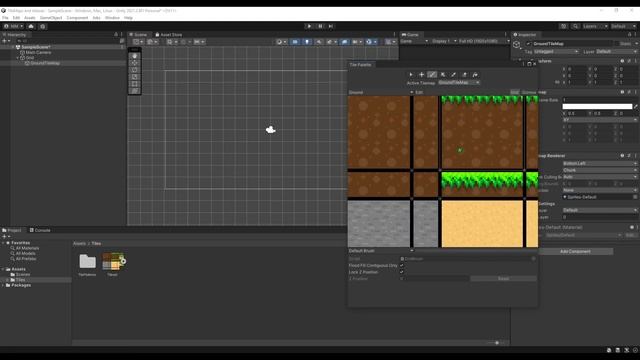Collapse the Assets folder tree

[3, 269]
